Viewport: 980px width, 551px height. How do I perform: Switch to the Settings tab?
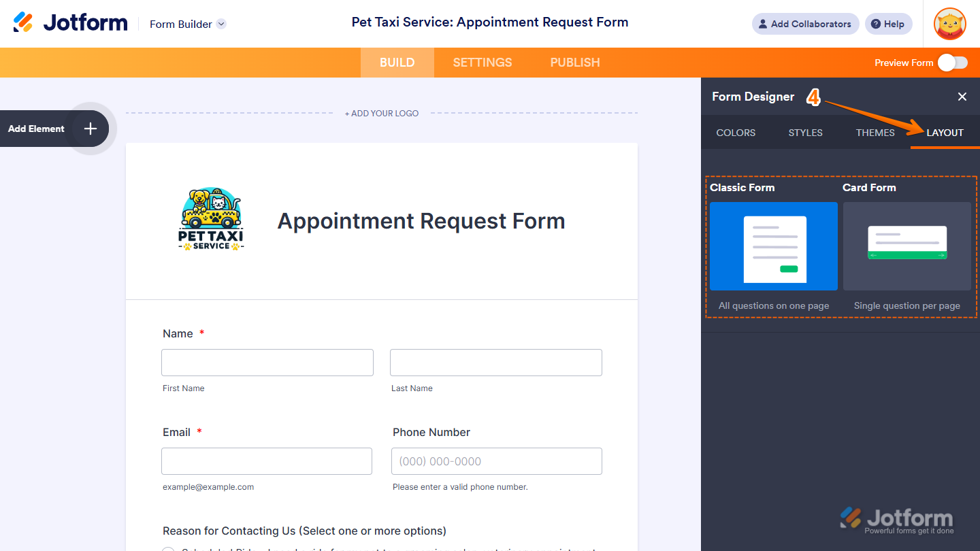pyautogui.click(x=482, y=63)
